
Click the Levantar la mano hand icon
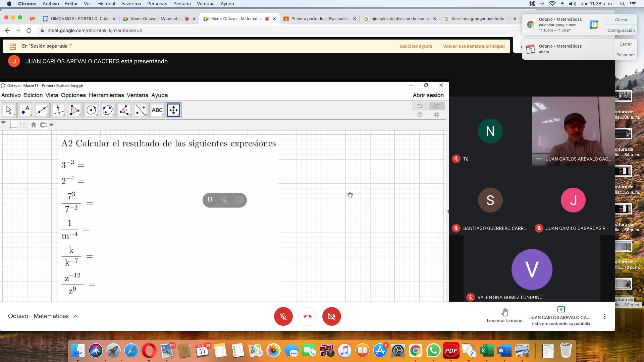[504, 312]
